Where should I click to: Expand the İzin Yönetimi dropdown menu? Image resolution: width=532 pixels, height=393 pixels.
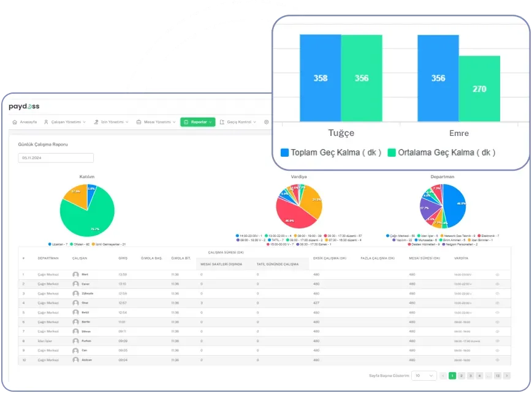112,122
